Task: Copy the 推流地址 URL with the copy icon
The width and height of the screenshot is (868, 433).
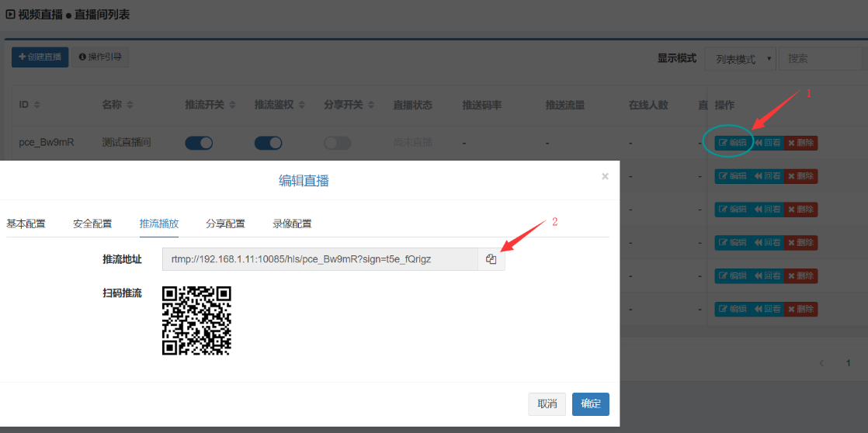Action: pyautogui.click(x=491, y=259)
